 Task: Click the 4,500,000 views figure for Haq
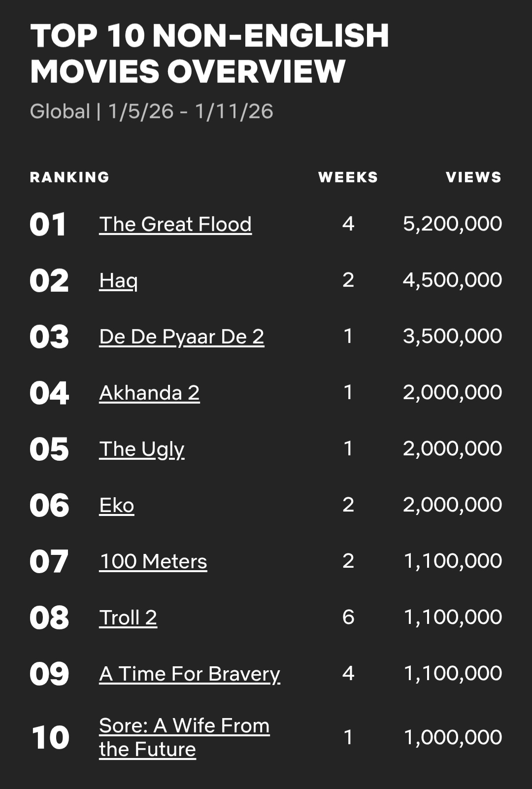[x=452, y=280]
